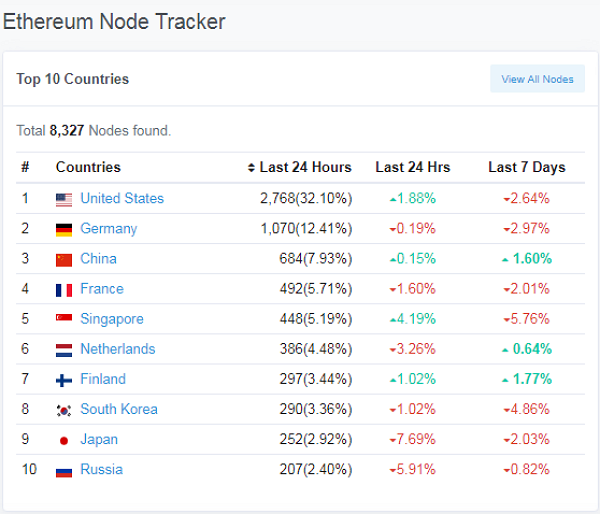
Task: Click the Japan flag icon
Action: coord(64,441)
